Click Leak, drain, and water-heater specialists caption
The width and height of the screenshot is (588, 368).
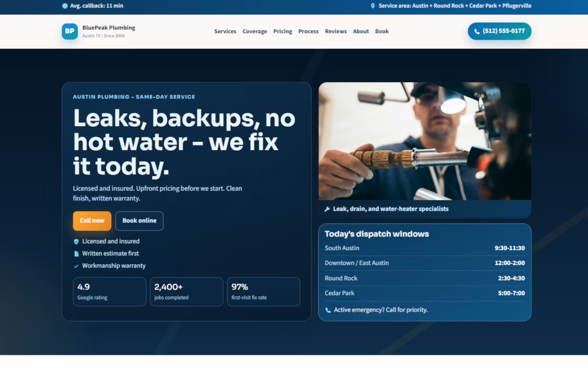pyautogui.click(x=391, y=209)
